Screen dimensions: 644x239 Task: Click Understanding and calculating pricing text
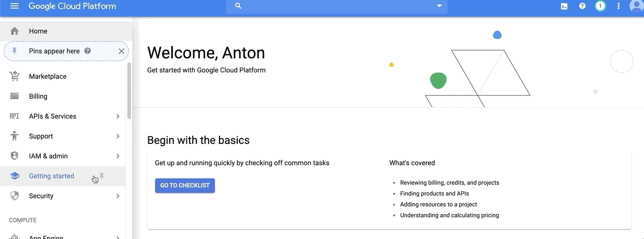(x=449, y=215)
